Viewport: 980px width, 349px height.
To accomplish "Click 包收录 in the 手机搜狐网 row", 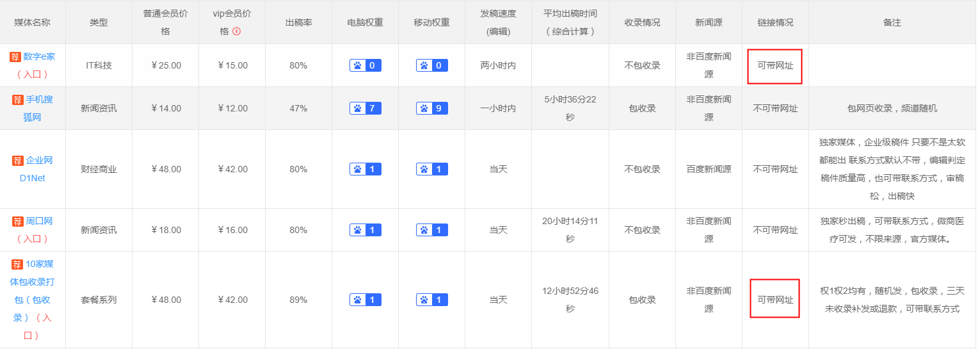I will click(x=642, y=108).
